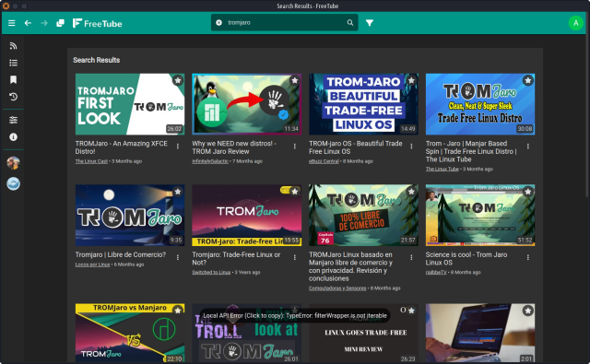Open the History icon in sidebar
Screen dimensions: 590x364
pos(13,97)
